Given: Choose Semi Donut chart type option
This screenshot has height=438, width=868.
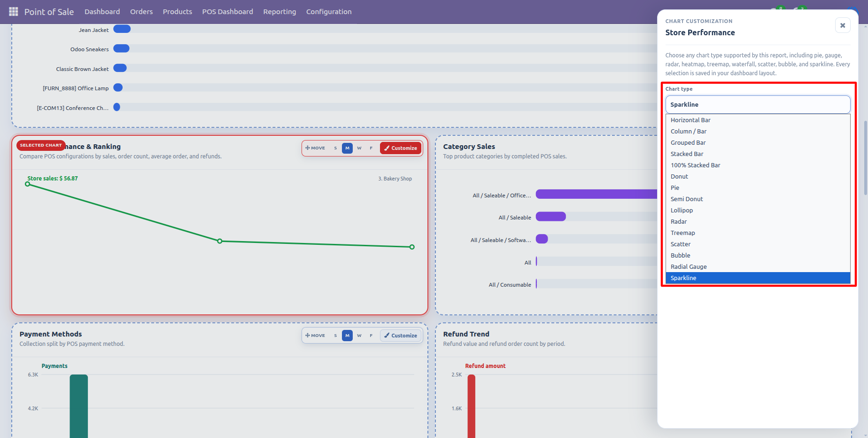Looking at the screenshot, I should pos(758,199).
